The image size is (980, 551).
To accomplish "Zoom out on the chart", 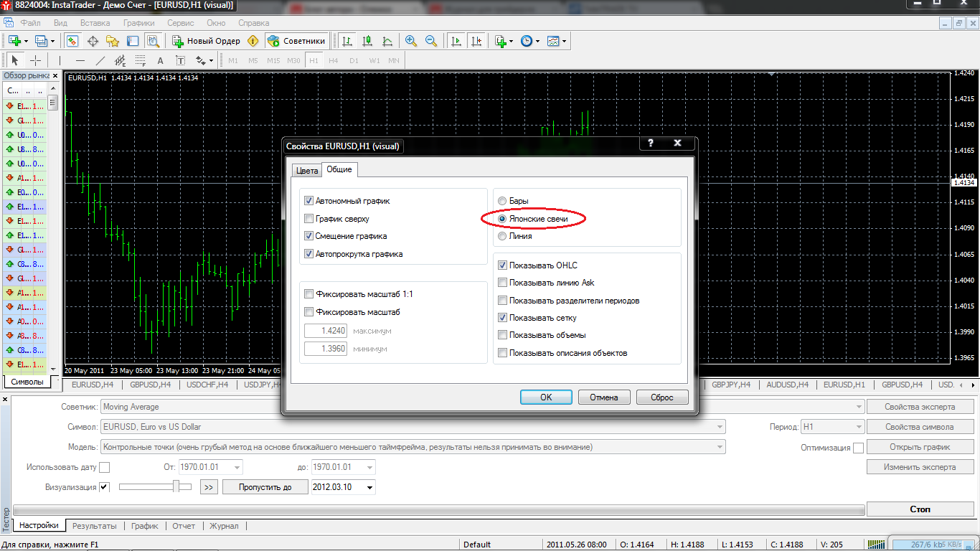I will tap(431, 41).
